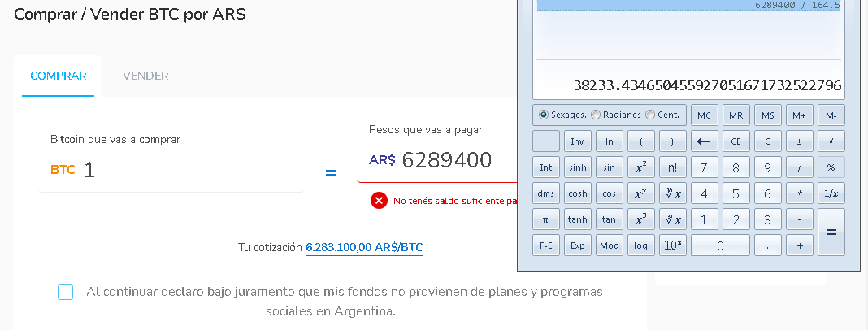868x330 pixels.
Task: Click the C clear key
Action: (768, 141)
